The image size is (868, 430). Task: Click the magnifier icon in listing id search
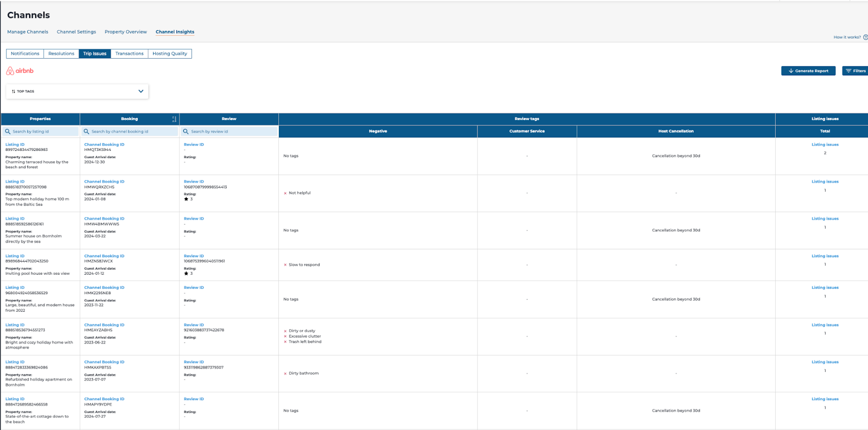click(x=8, y=131)
